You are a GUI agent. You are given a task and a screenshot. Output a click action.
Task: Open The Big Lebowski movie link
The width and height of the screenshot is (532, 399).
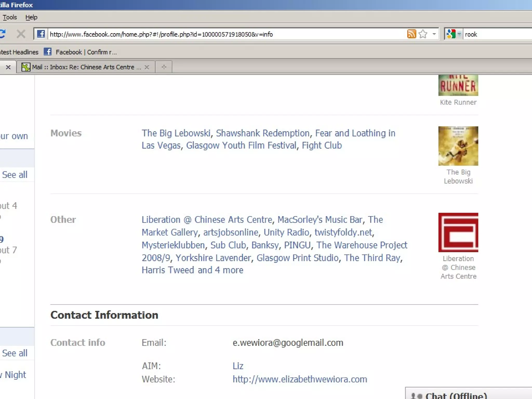pyautogui.click(x=176, y=133)
